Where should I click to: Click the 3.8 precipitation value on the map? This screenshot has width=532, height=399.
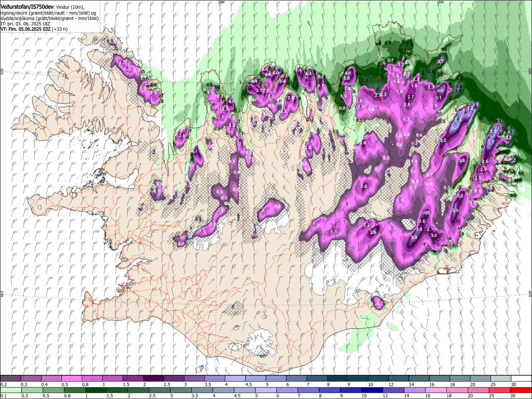point(414,237)
